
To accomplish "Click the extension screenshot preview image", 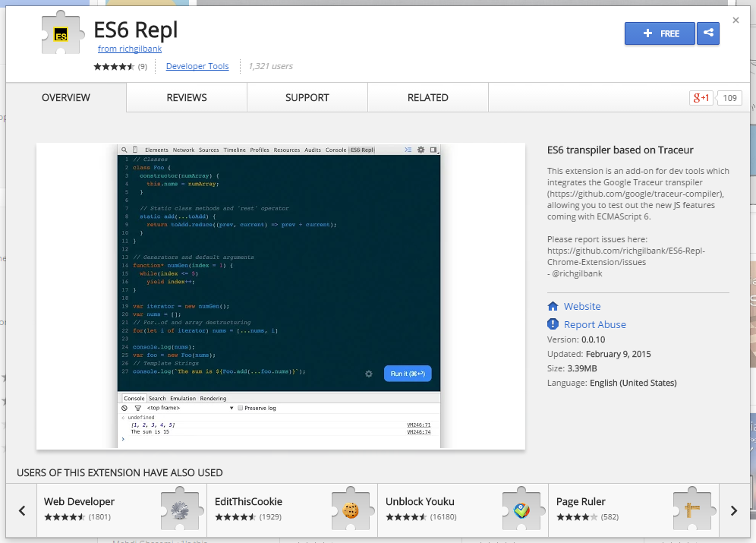I will click(281, 296).
